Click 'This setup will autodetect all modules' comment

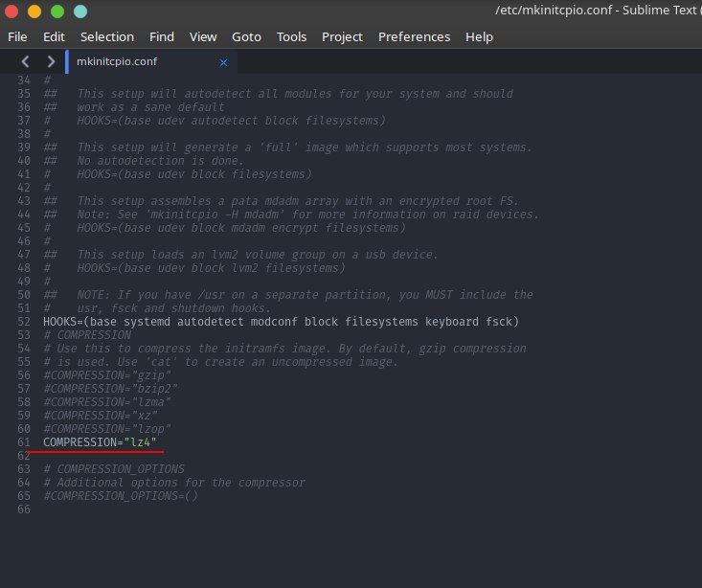pos(278,94)
